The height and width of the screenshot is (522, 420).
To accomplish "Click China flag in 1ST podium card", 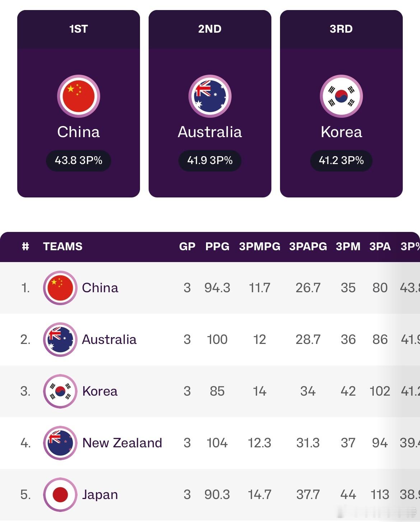I will click(79, 96).
